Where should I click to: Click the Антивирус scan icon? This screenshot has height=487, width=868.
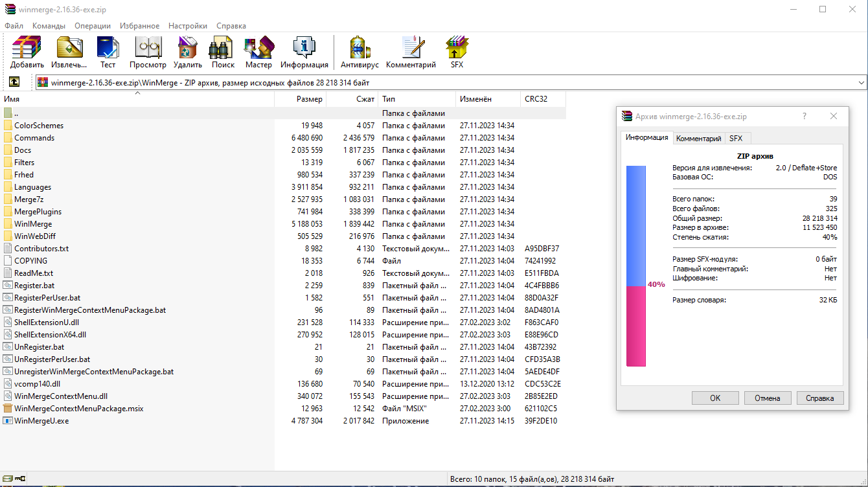pos(358,47)
